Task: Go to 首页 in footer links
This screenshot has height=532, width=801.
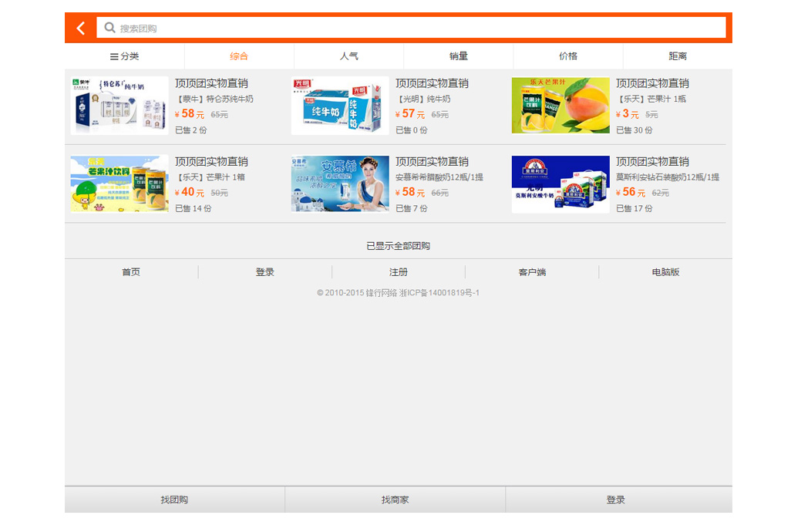Action: click(x=131, y=272)
